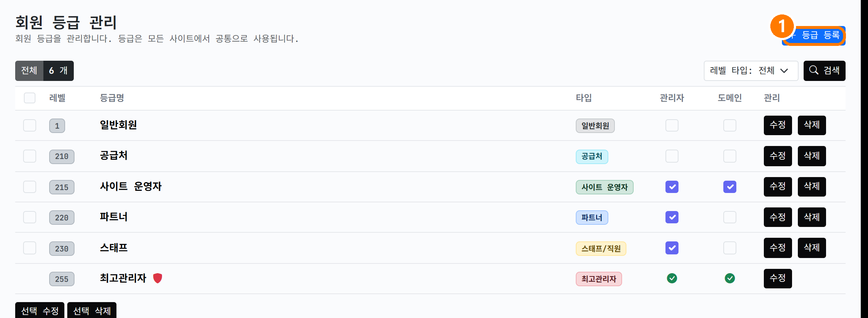
Task: Edit the 최고관리자 grade with 수정
Action: click(x=778, y=278)
